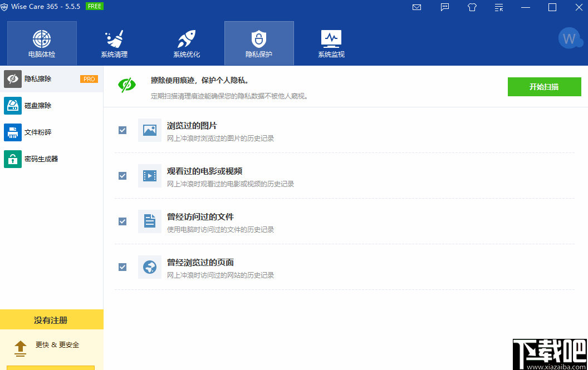
Task: Click the 曾经浏览过的页面 title text
Action: [200, 263]
